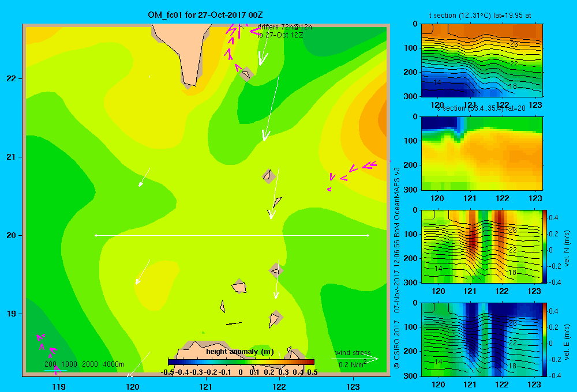Screen dimensions: 577x392
Task: Click the t section (12..31°C) lat=19.95 title
Action: tap(480, 16)
